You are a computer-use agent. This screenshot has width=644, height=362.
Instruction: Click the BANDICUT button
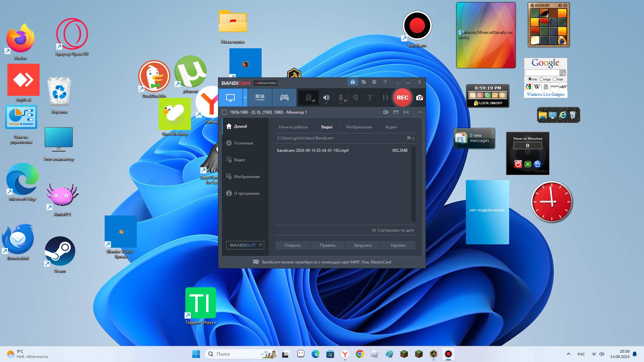245,245
